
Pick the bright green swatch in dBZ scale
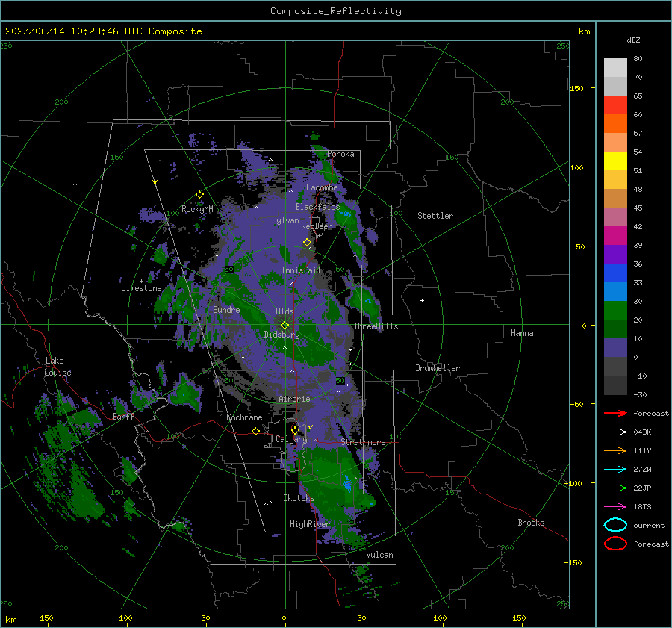pyautogui.click(x=615, y=310)
